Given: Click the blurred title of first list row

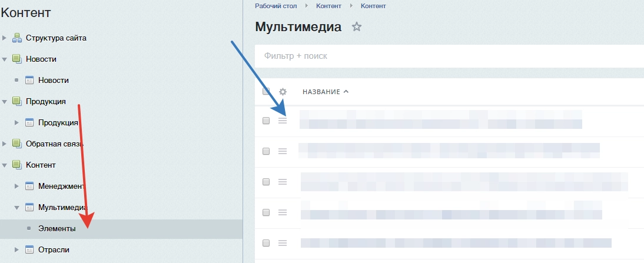Looking at the screenshot, I should tap(441, 119).
